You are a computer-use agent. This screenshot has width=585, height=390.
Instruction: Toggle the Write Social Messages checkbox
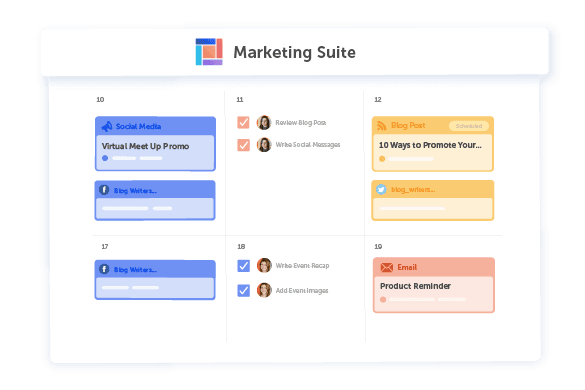click(243, 145)
